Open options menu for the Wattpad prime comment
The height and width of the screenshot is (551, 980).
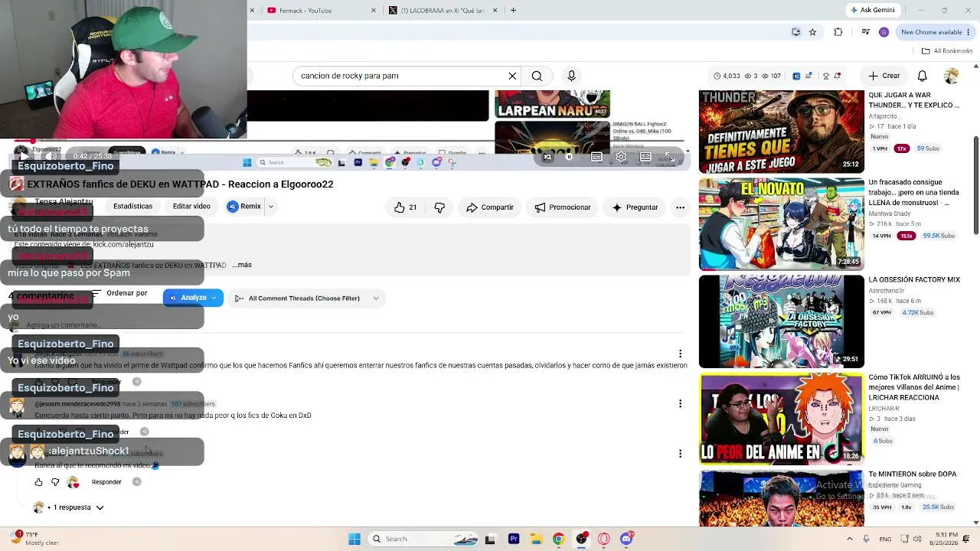pos(680,354)
